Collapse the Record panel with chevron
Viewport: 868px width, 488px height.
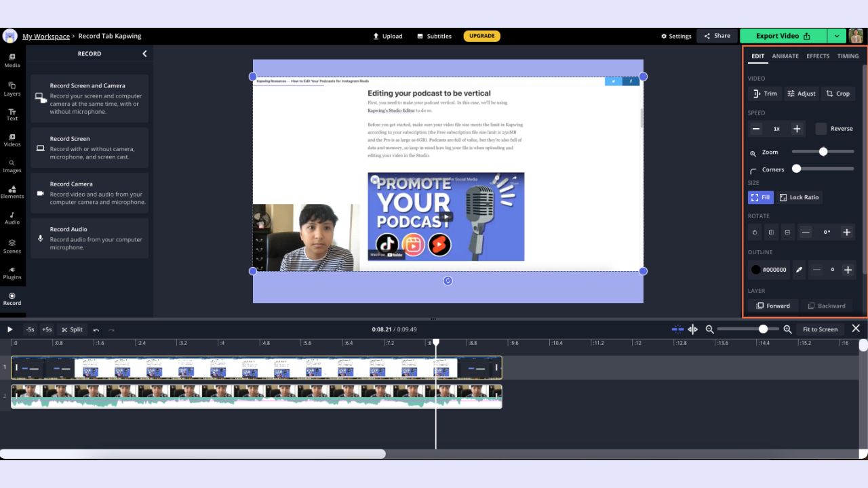coord(144,54)
